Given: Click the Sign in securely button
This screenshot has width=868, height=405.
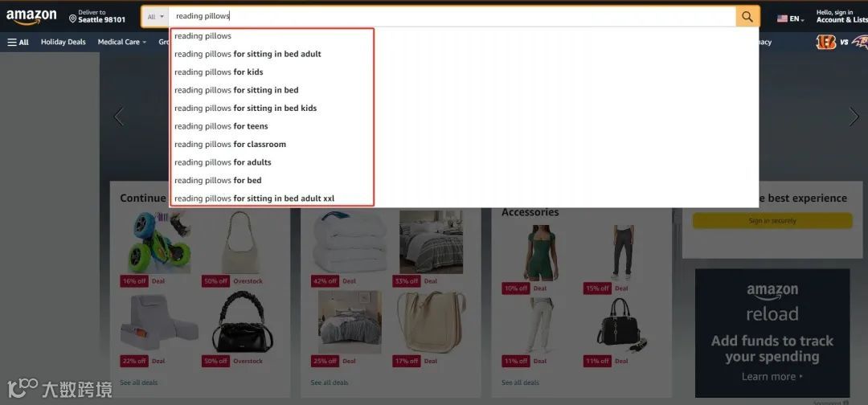Looking at the screenshot, I should 772,221.
